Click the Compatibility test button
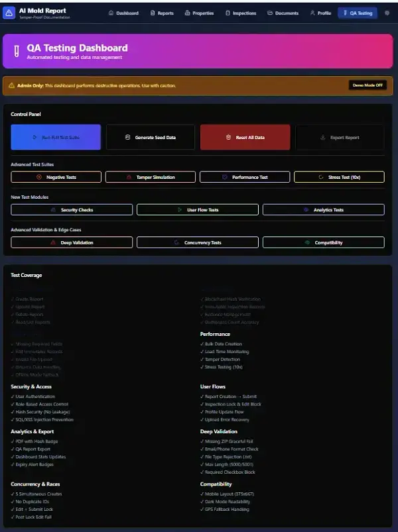 coord(323,242)
